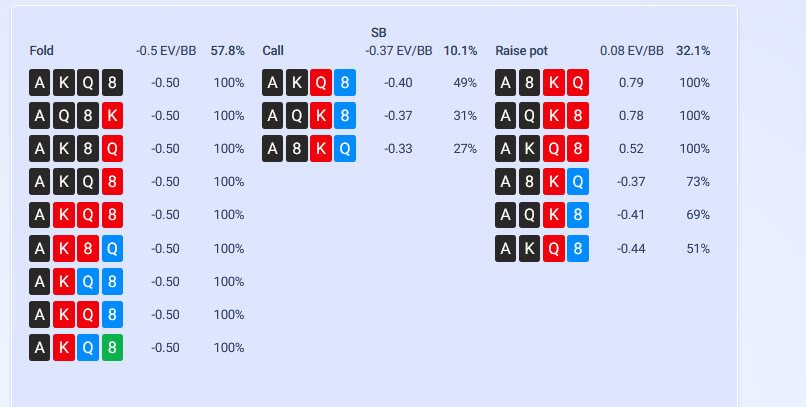806x407 pixels.
Task: Click the 0.08 EV/BB raise value
Action: tap(632, 51)
